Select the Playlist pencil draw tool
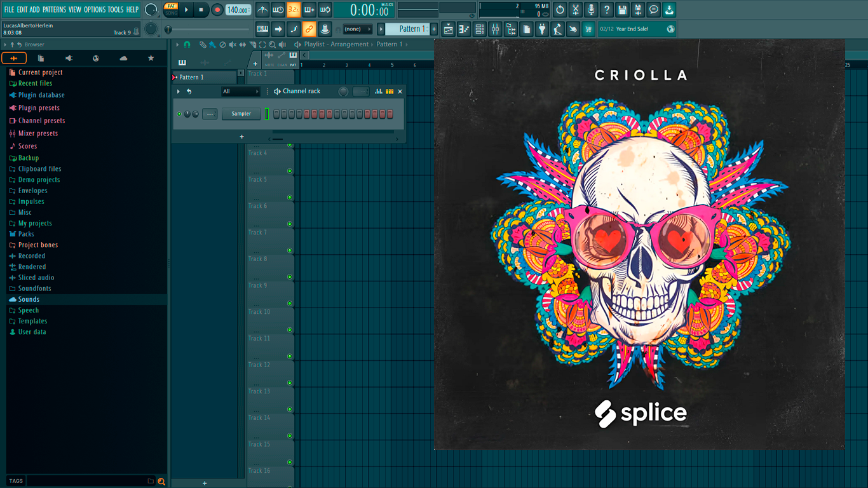 click(203, 44)
